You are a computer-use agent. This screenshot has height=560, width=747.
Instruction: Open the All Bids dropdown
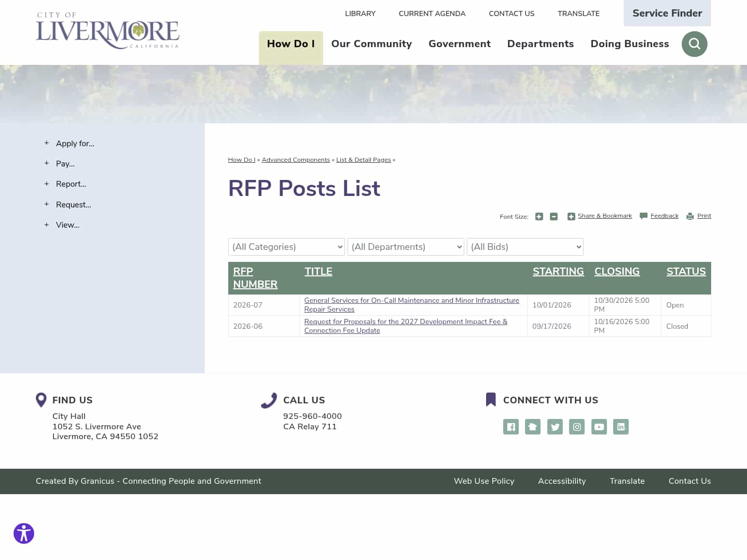click(525, 247)
